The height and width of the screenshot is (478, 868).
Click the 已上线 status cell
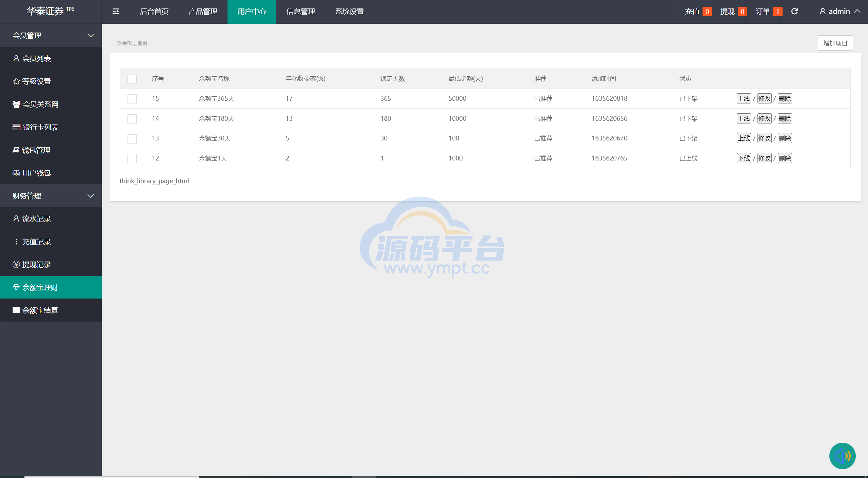(688, 158)
